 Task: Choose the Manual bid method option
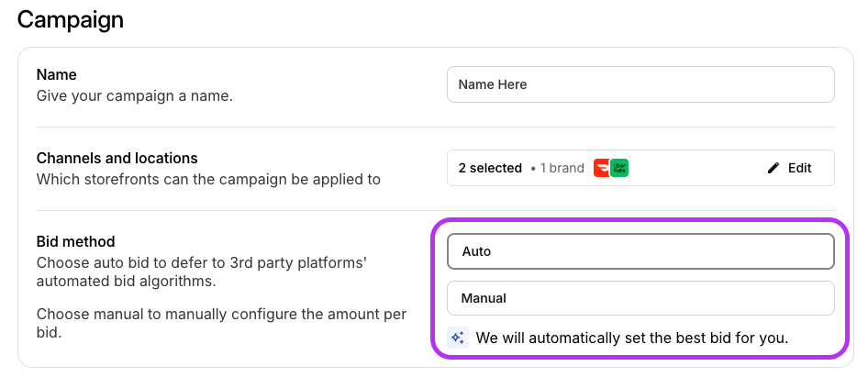click(640, 298)
